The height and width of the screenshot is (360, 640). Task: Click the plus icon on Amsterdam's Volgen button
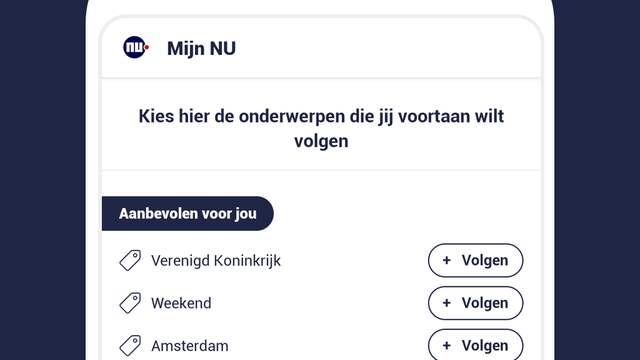pos(447,346)
